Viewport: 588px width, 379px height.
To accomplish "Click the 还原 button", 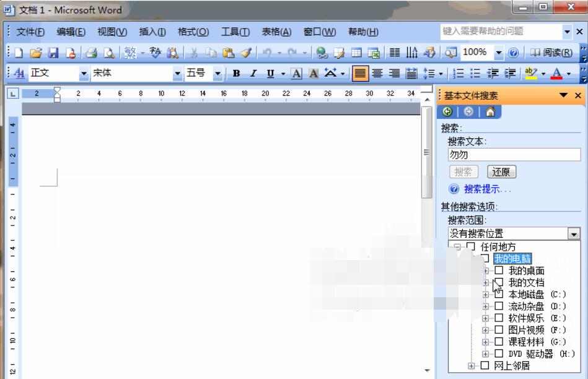I will [x=502, y=171].
